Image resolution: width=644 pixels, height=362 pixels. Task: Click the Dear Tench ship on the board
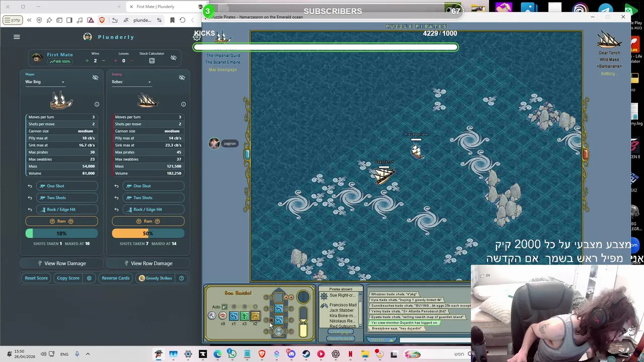click(383, 174)
